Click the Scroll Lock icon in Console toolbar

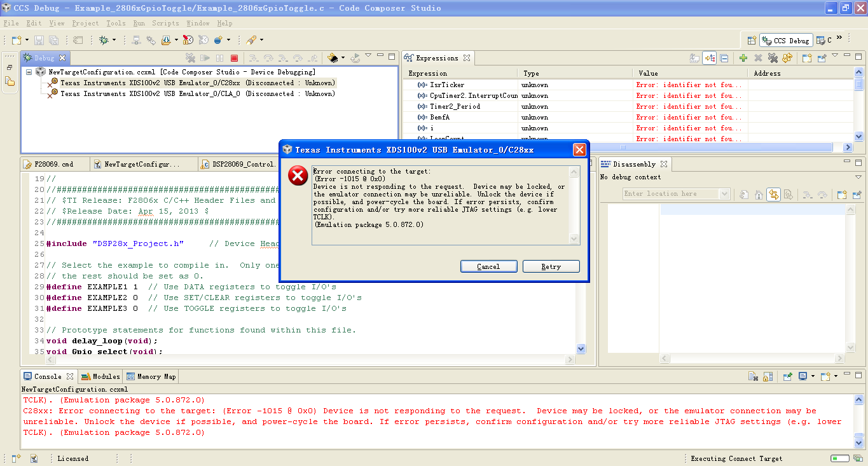tap(768, 376)
